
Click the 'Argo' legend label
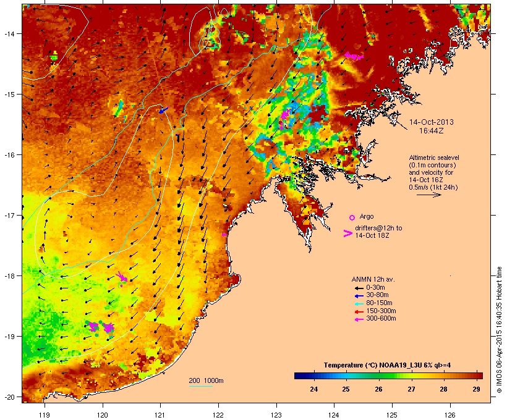367,216
